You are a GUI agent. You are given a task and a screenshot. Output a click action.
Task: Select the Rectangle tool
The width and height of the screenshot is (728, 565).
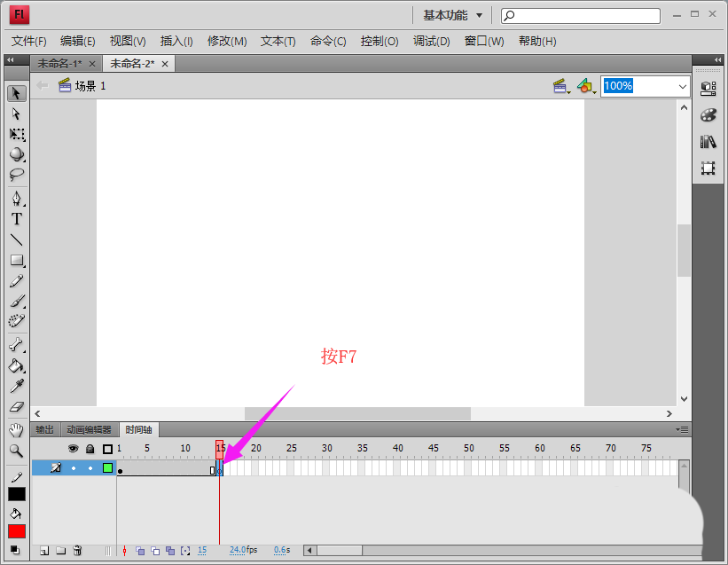pos(17,261)
